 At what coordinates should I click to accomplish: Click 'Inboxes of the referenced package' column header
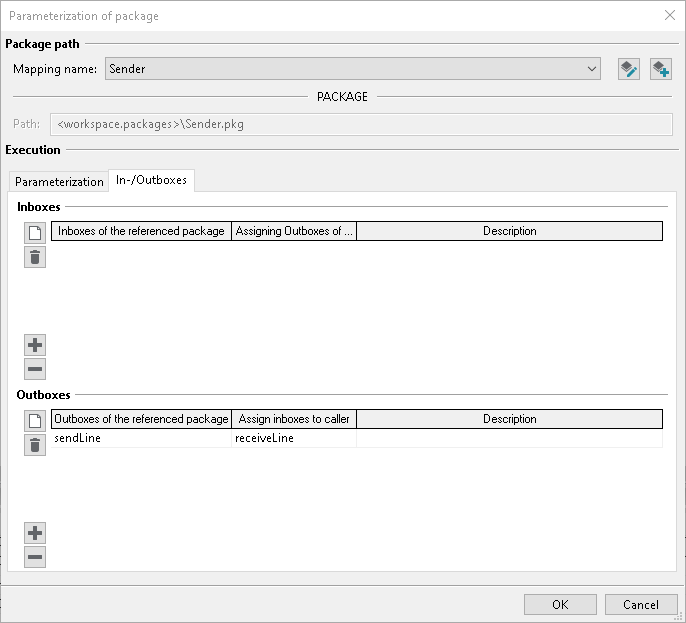coord(141,231)
